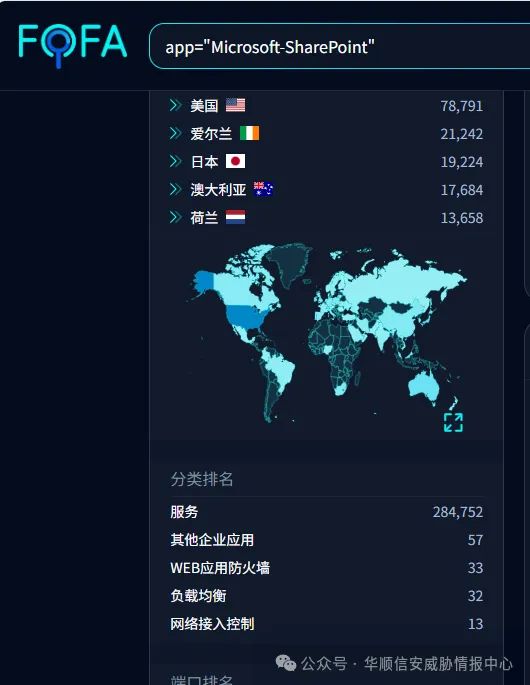The height and width of the screenshot is (685, 530).
Task: Filter by the 其他企业应用 category
Action: coord(212,540)
